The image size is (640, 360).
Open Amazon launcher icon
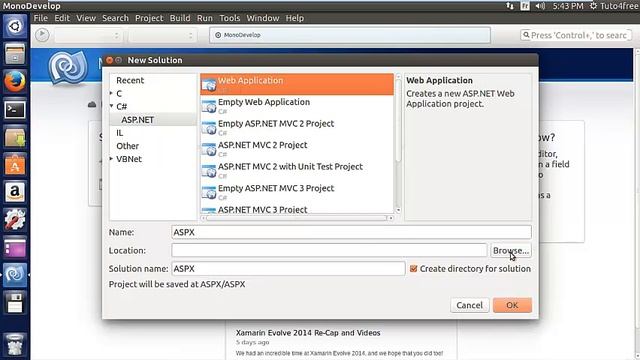[x=15, y=192]
